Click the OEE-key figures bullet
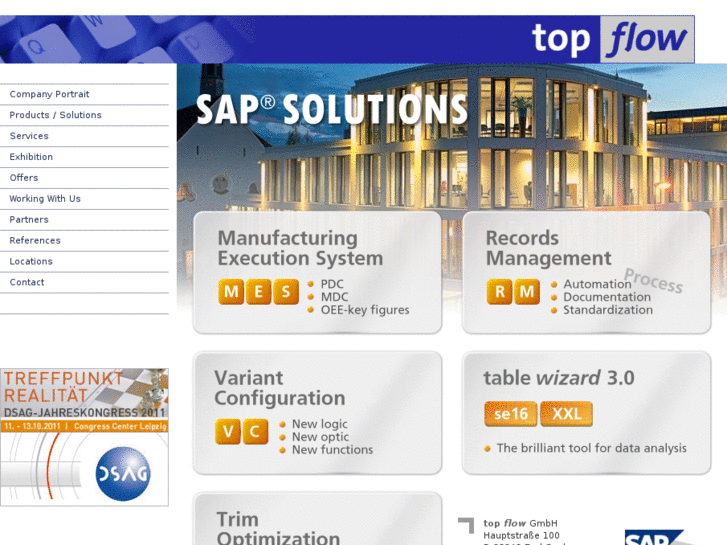Viewport: 727px width, 545px height. tap(365, 310)
